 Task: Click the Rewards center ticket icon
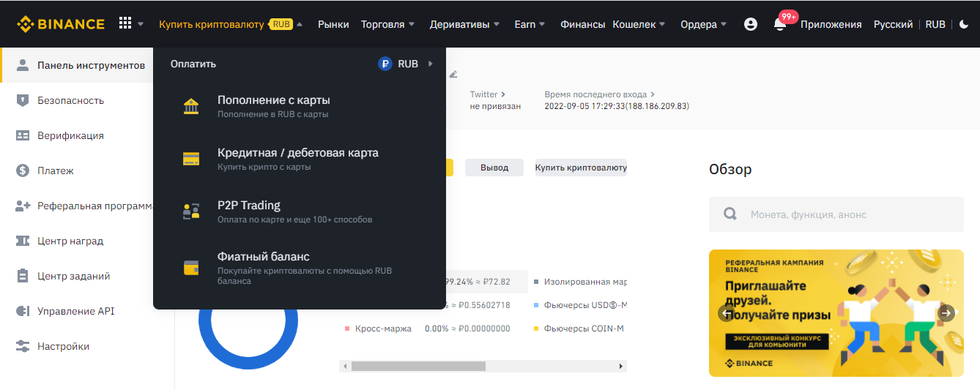tap(22, 241)
